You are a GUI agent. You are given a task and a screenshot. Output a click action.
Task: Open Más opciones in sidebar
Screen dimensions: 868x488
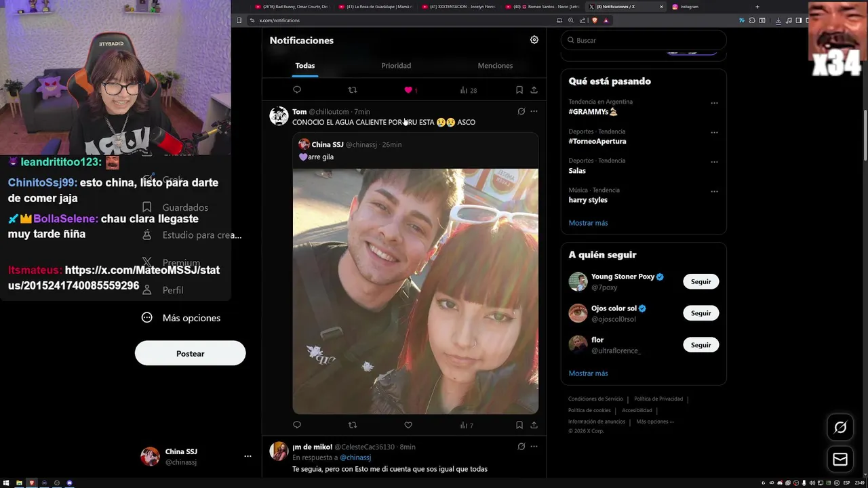180,318
